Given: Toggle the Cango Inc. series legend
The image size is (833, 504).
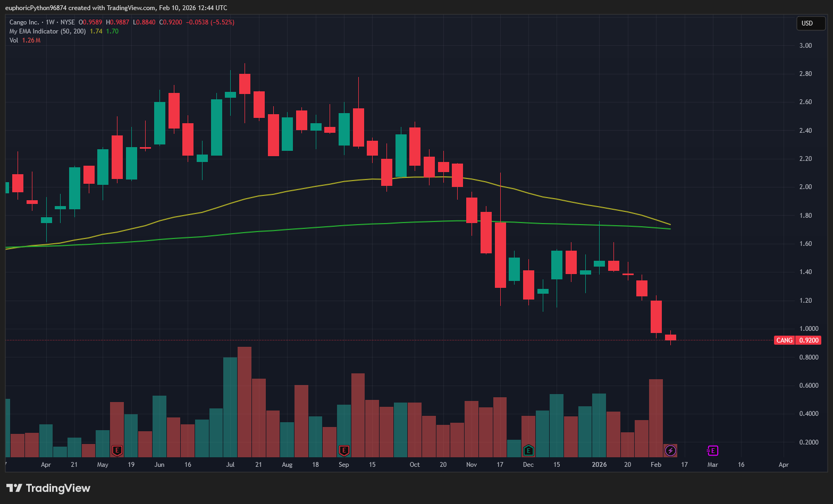Looking at the screenshot, I should [25, 22].
